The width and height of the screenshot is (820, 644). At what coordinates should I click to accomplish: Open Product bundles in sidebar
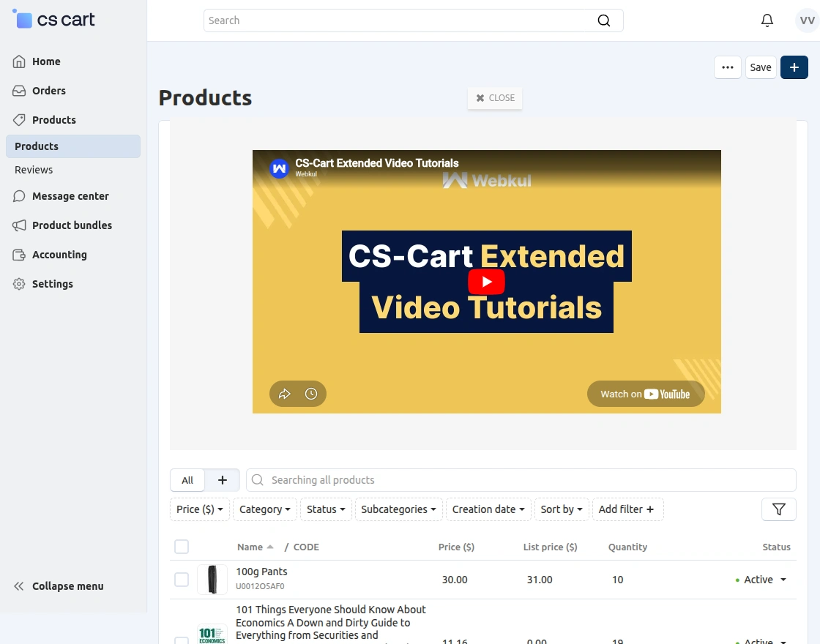(72, 225)
